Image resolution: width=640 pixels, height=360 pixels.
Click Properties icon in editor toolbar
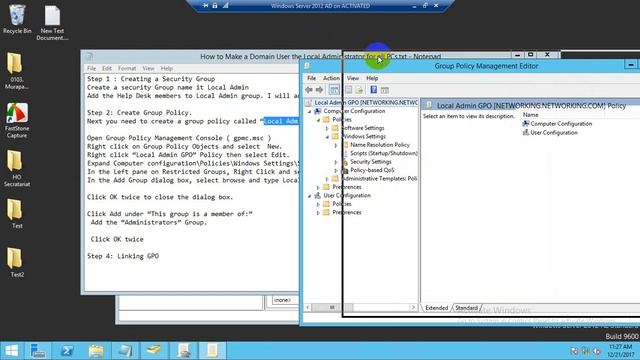[348, 90]
